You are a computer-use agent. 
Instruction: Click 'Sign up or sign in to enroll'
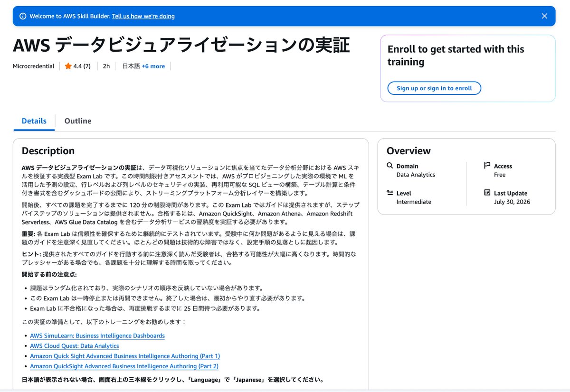coord(434,88)
